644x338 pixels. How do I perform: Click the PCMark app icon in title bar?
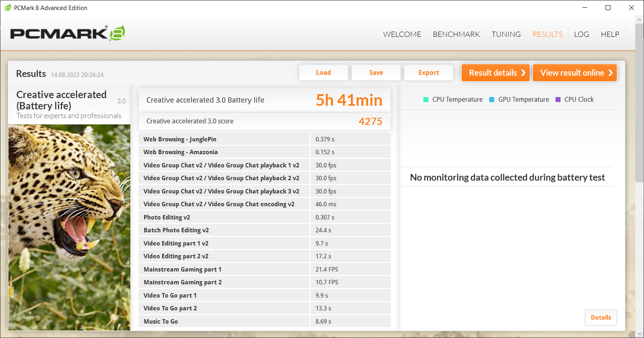click(8, 8)
